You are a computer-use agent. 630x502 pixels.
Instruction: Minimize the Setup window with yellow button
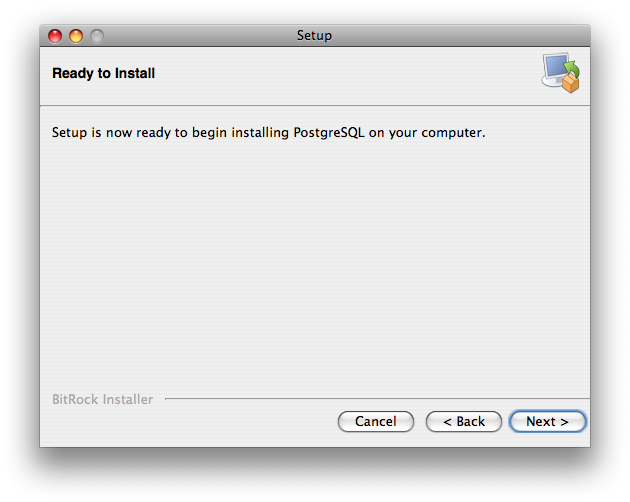tap(76, 36)
